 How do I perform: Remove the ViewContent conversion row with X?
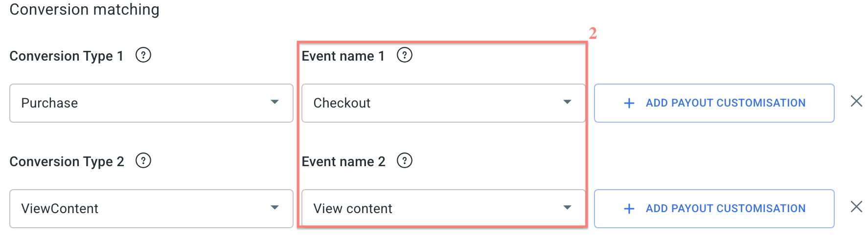click(856, 207)
